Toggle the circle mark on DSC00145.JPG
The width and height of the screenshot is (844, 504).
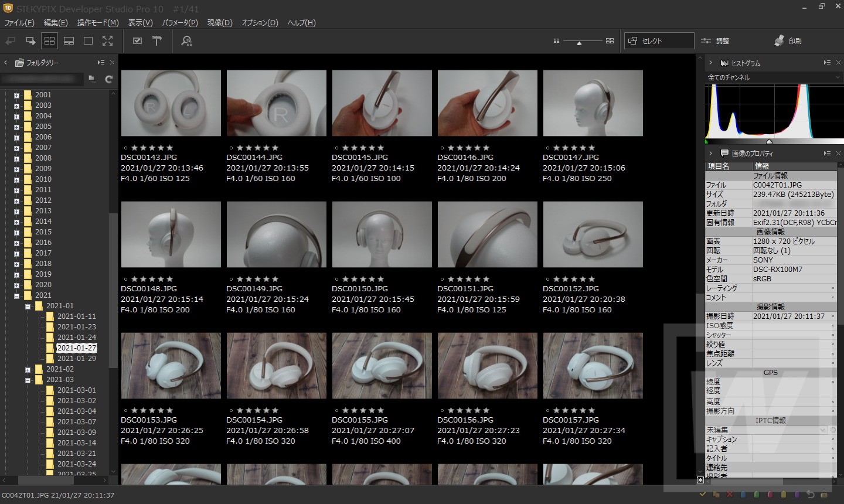tap(337, 148)
